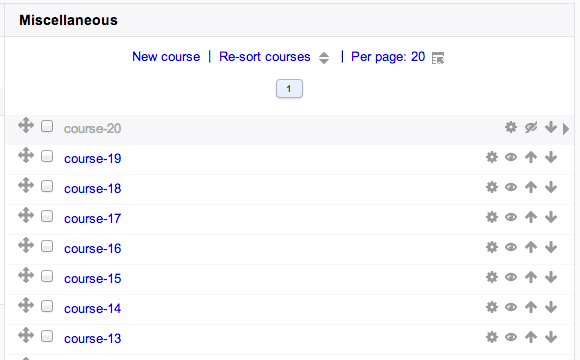Viewport: 580px width, 360px height.
Task: Move course-14 down
Action: click(x=551, y=307)
